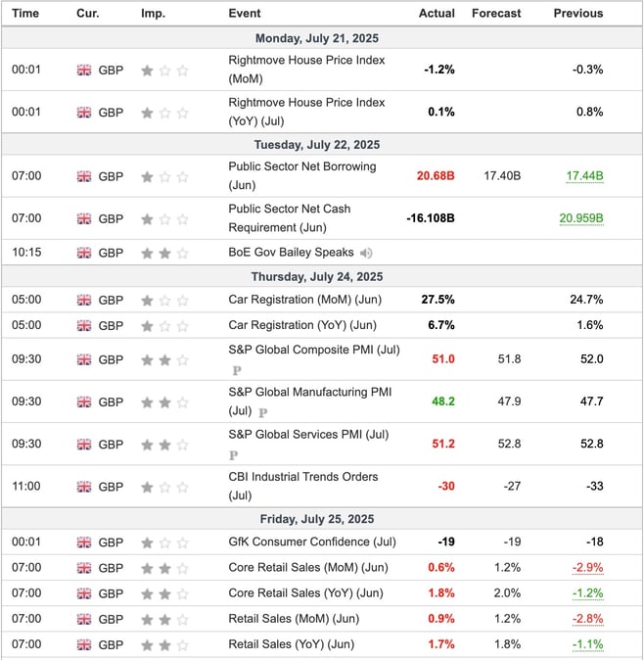Open GfK Consumer Confidence (Jul) event

click(312, 542)
